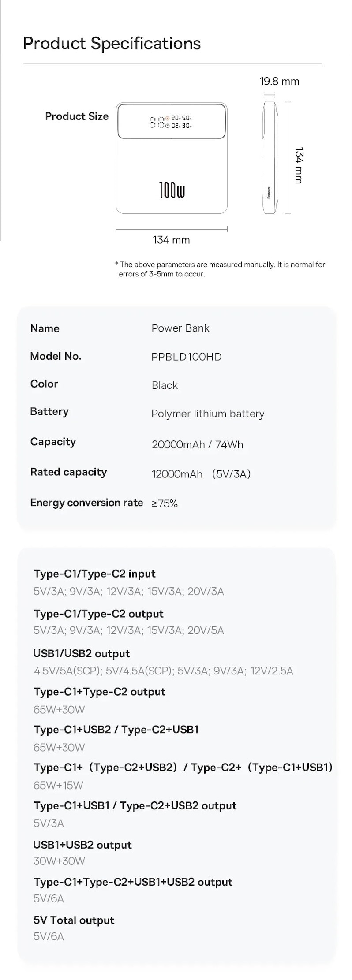Click the 19.8 mm thickness label
Viewport: 352px width, 980px height.
click(x=279, y=82)
